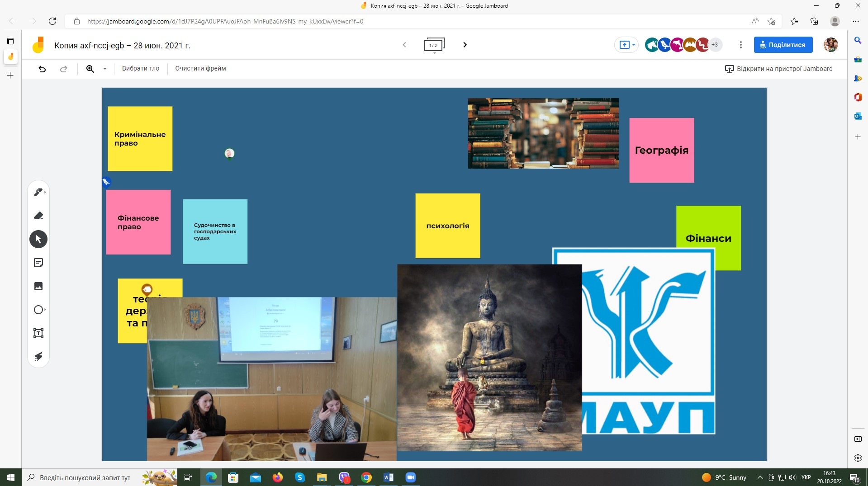This screenshot has height=486, width=868.
Task: Click Відкрити на пристрої Jamboard
Action: pyautogui.click(x=778, y=69)
